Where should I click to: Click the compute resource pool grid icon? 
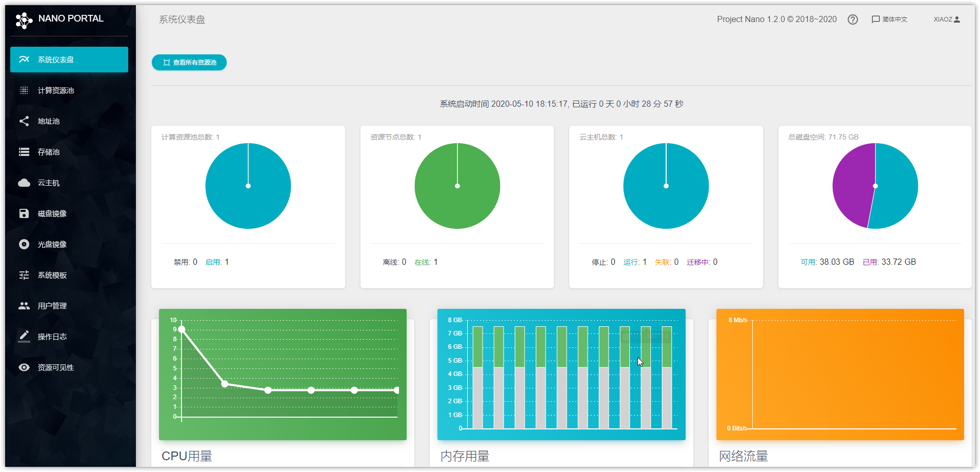coord(24,90)
